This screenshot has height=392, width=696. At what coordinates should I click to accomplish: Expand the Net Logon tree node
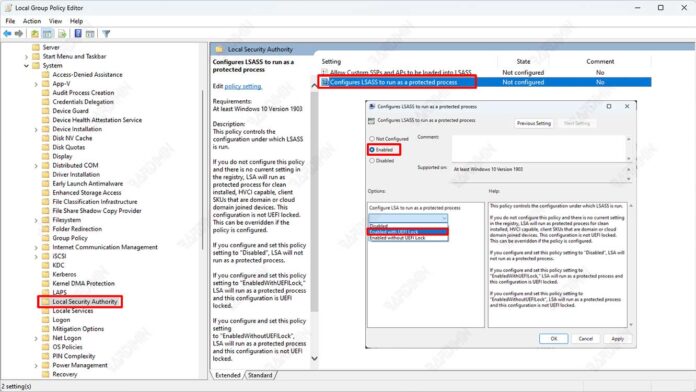(x=36, y=338)
